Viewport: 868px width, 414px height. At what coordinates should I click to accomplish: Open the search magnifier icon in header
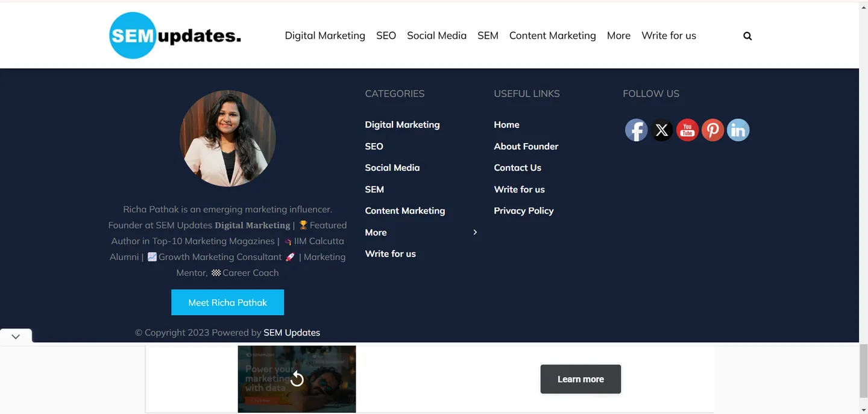click(747, 36)
